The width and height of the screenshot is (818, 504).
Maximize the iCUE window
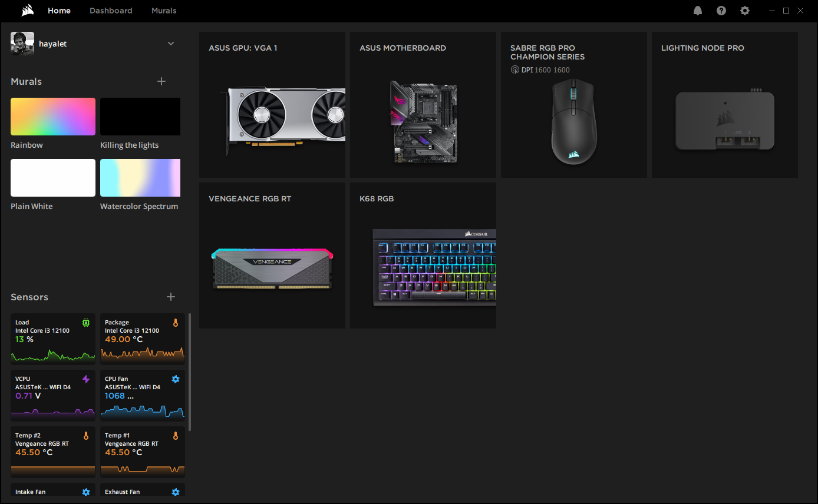point(786,11)
